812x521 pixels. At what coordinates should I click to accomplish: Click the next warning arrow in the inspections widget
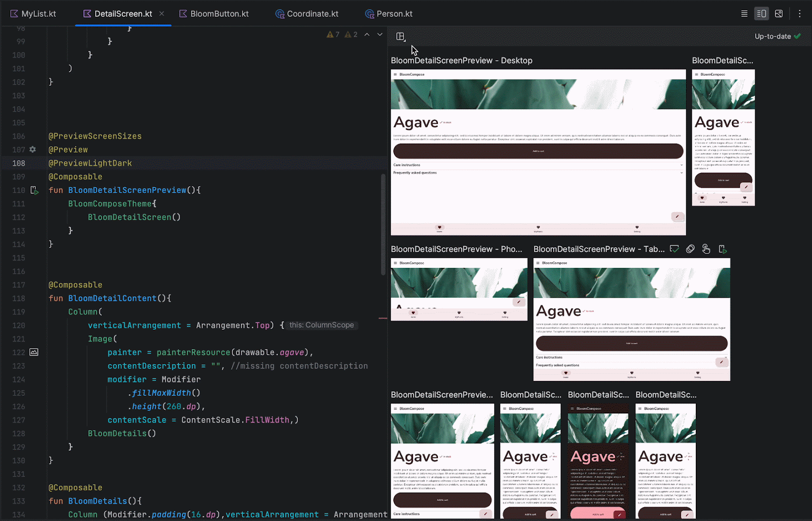pos(380,34)
